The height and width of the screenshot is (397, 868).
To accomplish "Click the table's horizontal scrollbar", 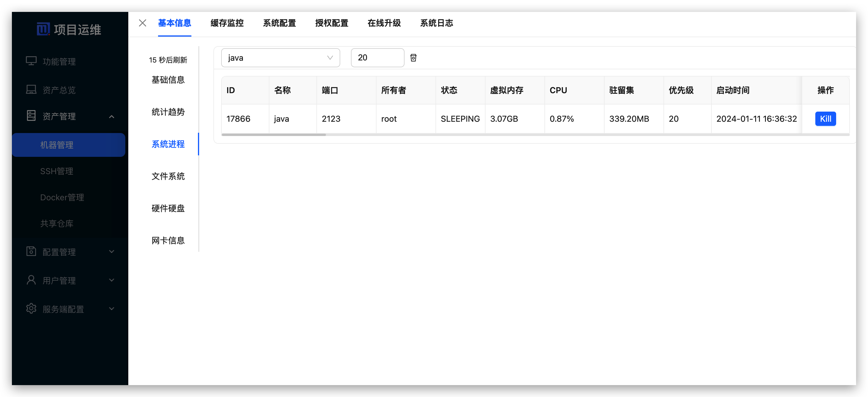I will 274,135.
